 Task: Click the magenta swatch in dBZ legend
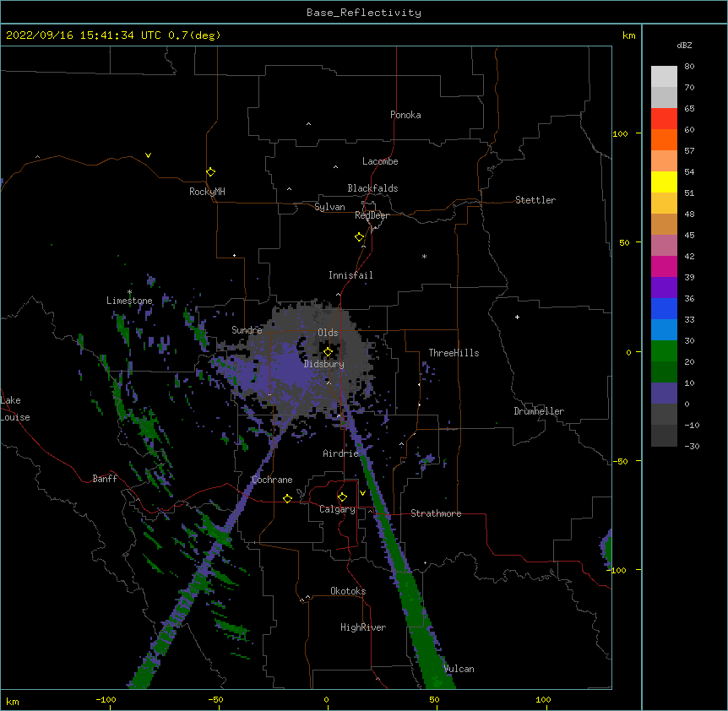pyautogui.click(x=664, y=267)
